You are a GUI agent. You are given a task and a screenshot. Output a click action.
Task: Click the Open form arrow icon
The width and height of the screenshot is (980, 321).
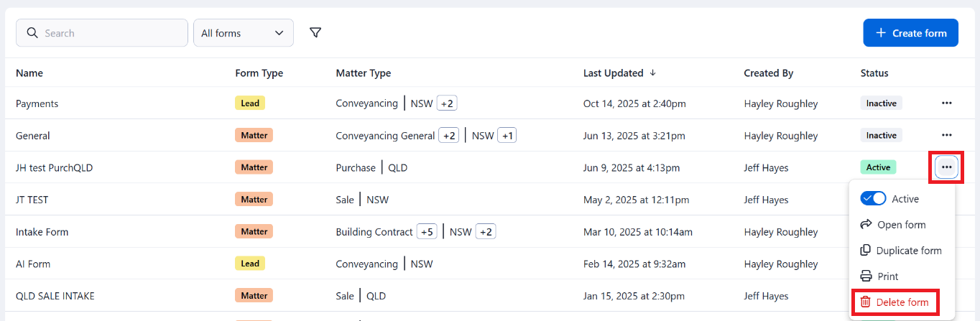tap(866, 225)
